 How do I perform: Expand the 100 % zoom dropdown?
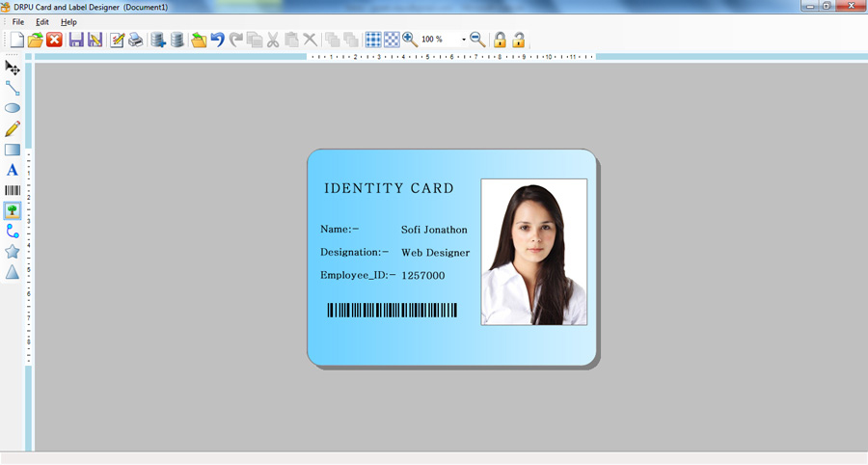click(x=464, y=40)
